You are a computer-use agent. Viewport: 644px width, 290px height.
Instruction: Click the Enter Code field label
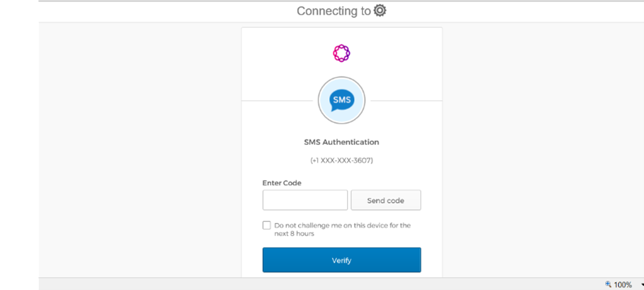coord(282,183)
